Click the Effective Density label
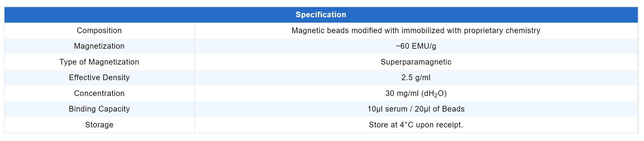The width and height of the screenshot is (644, 141). click(x=99, y=78)
